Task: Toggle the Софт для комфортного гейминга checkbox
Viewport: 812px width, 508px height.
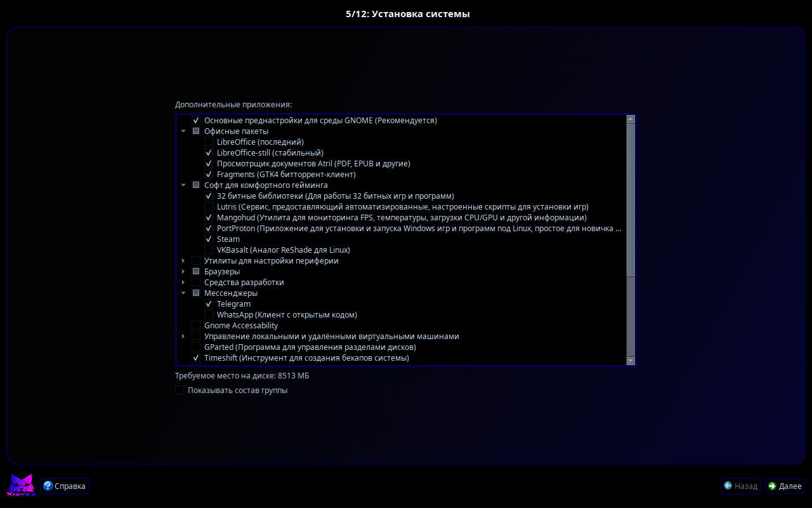Action: pos(196,185)
